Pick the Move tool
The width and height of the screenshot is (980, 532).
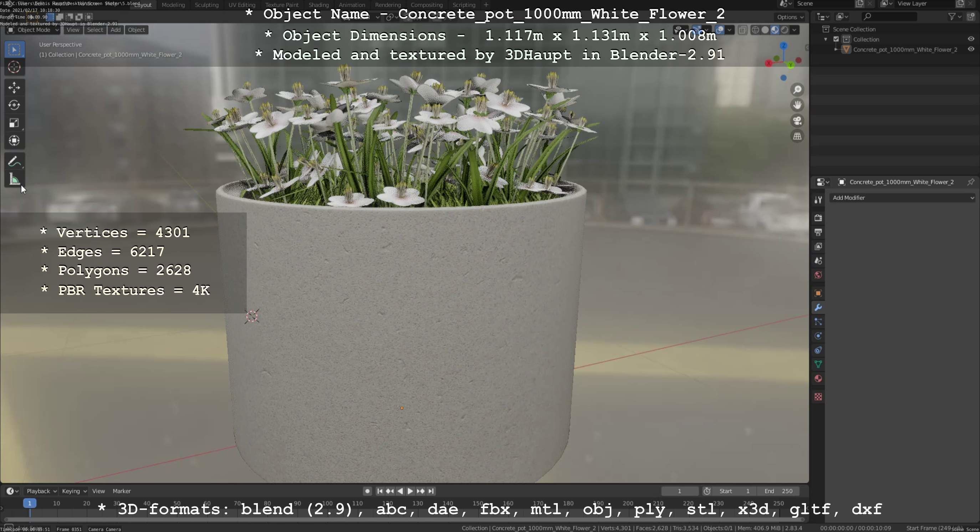[15, 87]
